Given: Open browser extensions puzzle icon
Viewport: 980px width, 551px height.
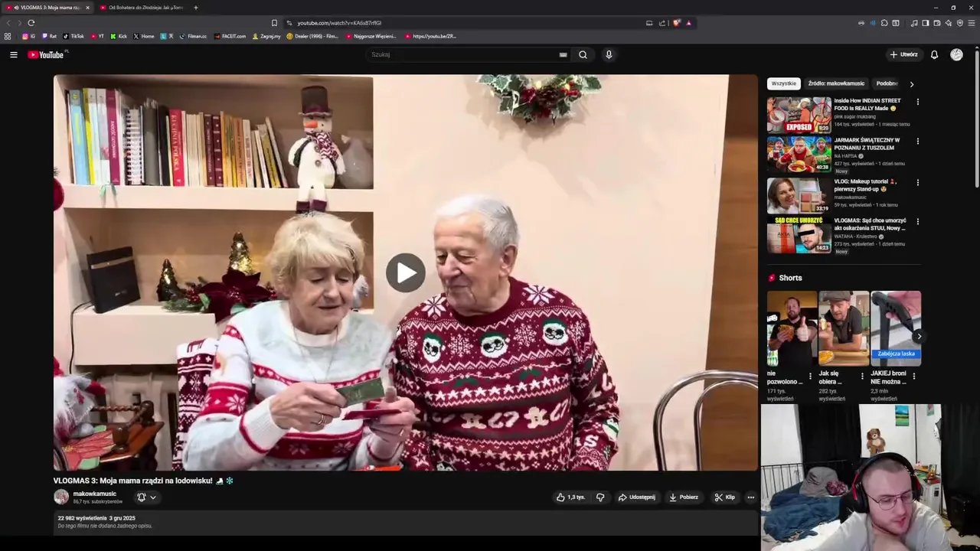Looking at the screenshot, I should pyautogui.click(x=884, y=23).
